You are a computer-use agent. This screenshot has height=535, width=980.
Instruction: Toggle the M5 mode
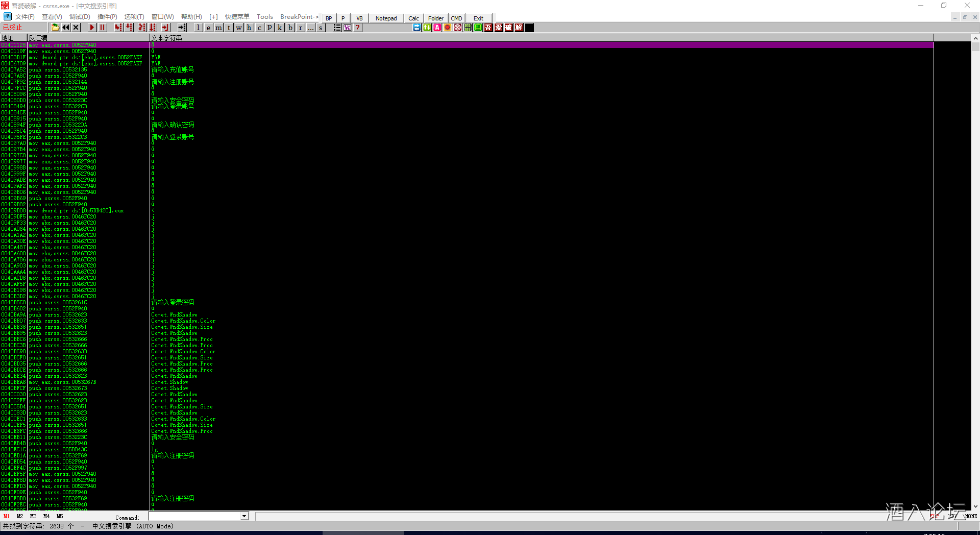pos(60,516)
